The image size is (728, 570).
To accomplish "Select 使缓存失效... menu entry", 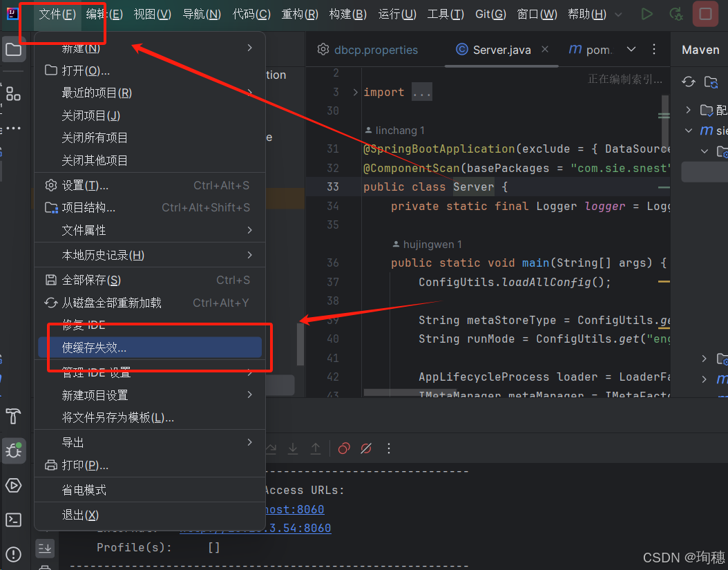I will click(150, 348).
